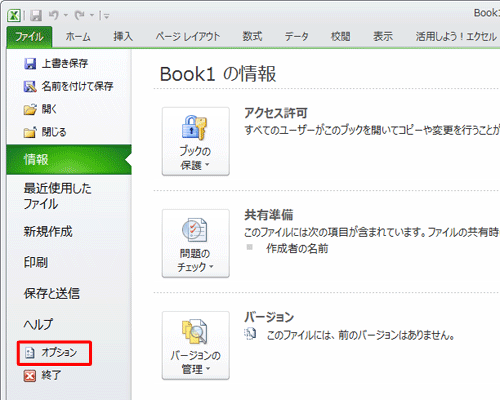Open the 活用しよう！エクセル tab
This screenshot has height=400, width=500.
pos(456,37)
